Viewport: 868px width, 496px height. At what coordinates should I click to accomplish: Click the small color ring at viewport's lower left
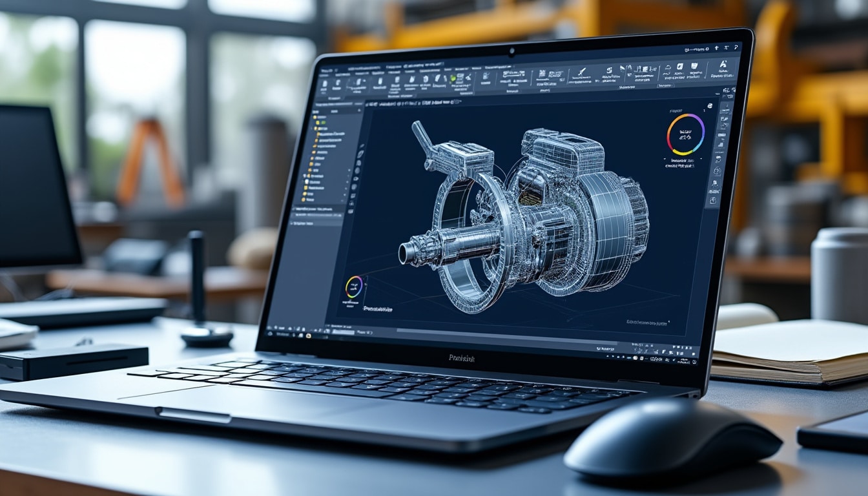[354, 286]
